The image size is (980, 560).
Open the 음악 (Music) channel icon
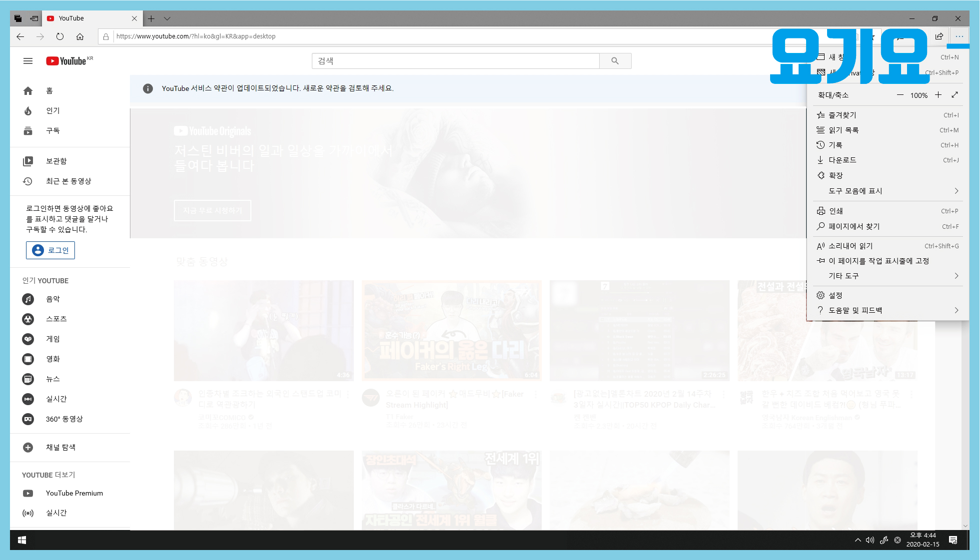[28, 299]
